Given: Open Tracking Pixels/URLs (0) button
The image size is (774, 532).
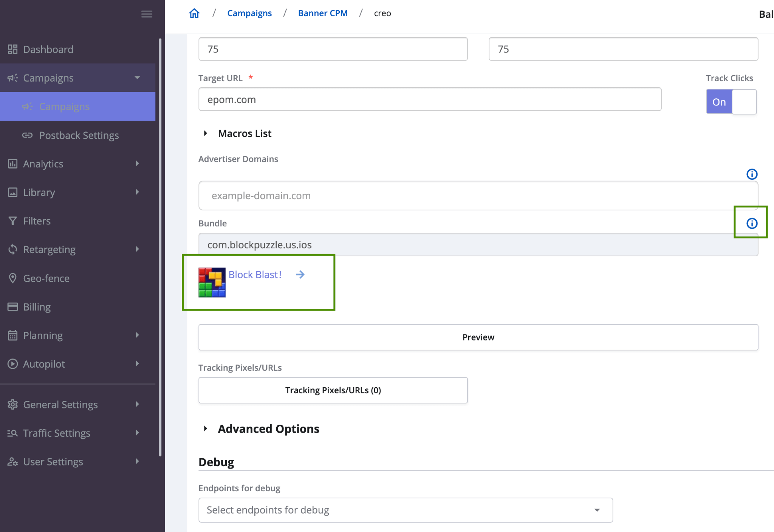Looking at the screenshot, I should (333, 390).
